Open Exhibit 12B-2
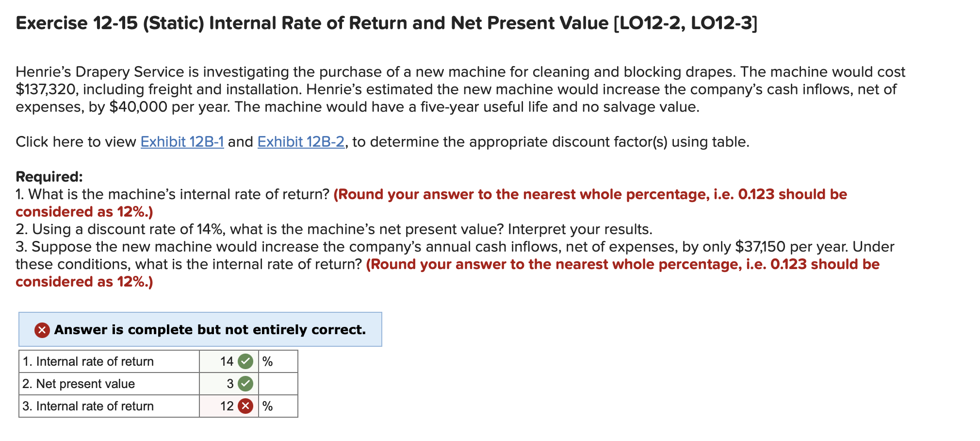The width and height of the screenshot is (980, 441). [301, 142]
